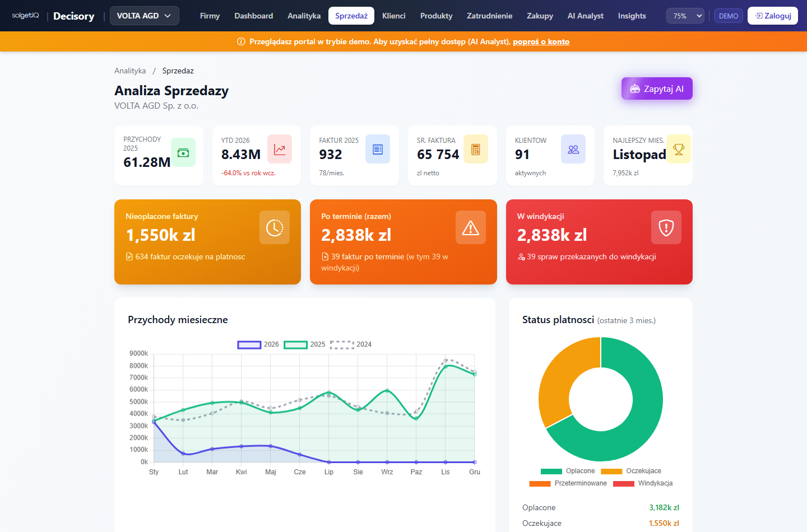
Task: Select the Zakupy navigation item
Action: (540, 16)
